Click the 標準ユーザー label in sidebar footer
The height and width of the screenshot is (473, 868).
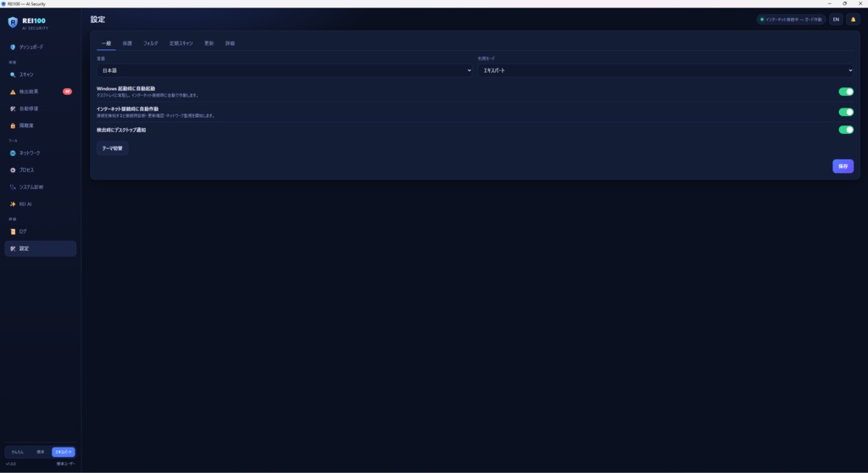tap(65, 465)
